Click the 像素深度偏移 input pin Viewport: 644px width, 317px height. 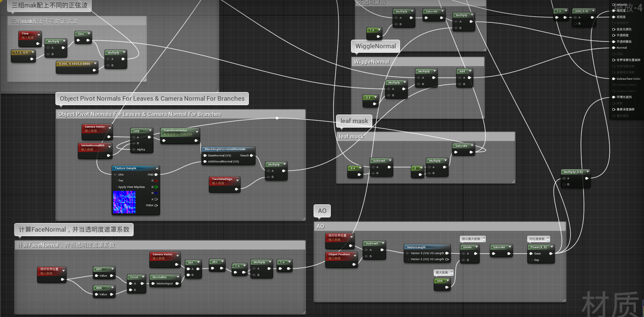pos(614,109)
